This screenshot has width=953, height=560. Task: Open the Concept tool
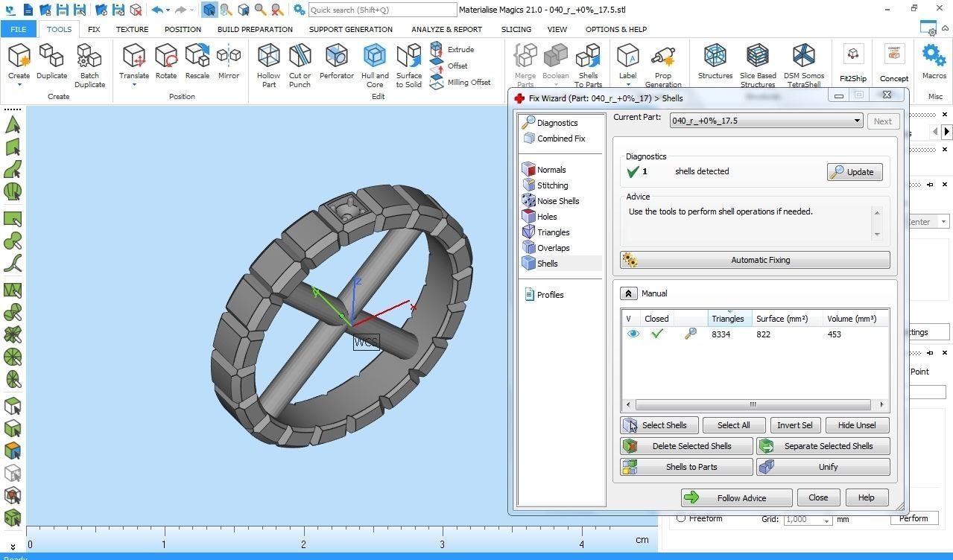click(x=893, y=63)
